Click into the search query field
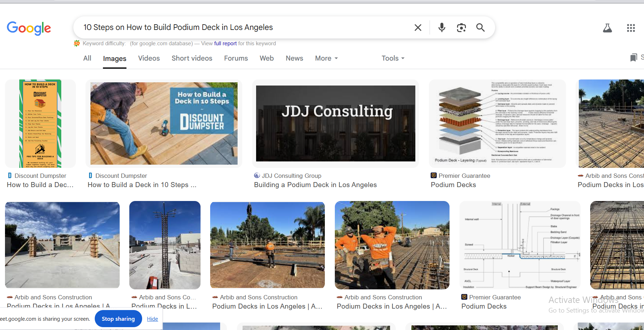644x330 pixels. [x=242, y=27]
